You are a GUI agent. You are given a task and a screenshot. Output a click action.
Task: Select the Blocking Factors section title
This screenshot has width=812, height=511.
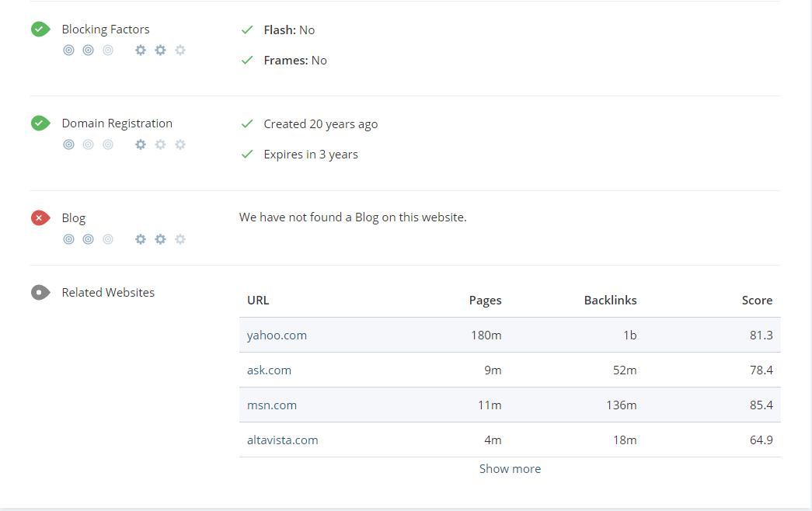pyautogui.click(x=106, y=30)
